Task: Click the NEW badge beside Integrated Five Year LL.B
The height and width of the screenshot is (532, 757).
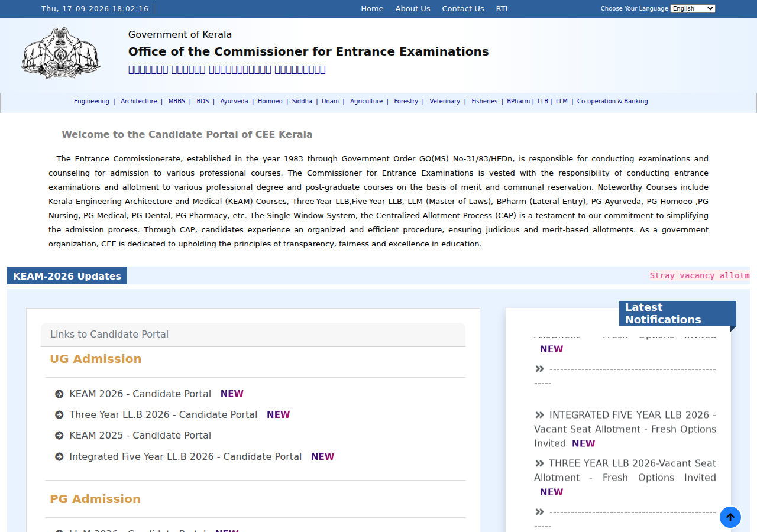Action: [322, 457]
